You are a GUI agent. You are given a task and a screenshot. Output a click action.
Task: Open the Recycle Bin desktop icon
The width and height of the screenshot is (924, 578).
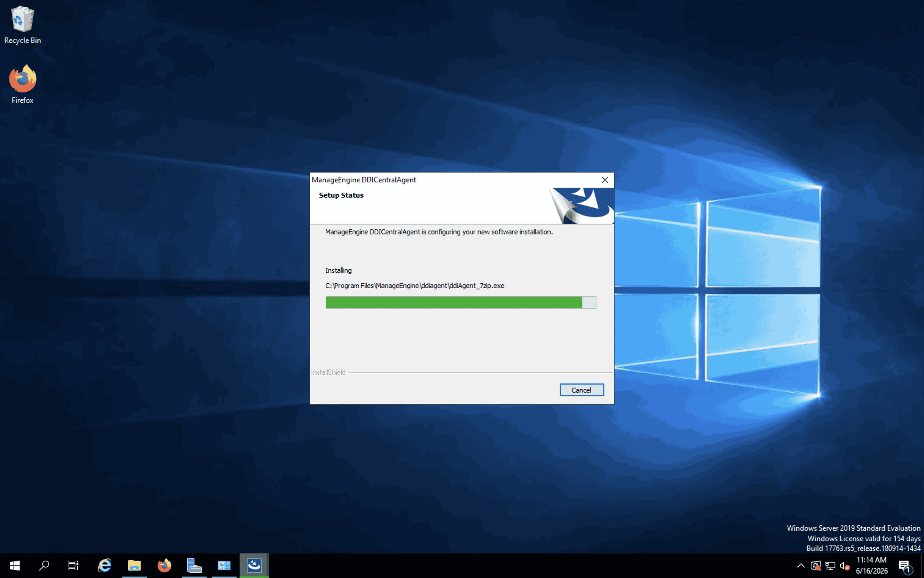pos(23,25)
